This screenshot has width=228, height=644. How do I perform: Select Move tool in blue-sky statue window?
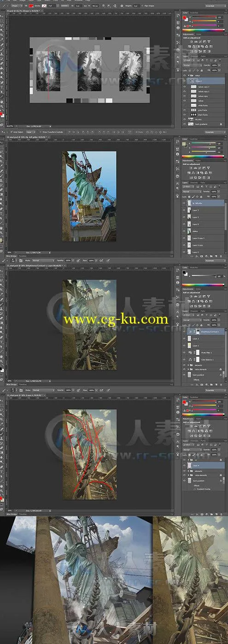[x=2, y=142]
